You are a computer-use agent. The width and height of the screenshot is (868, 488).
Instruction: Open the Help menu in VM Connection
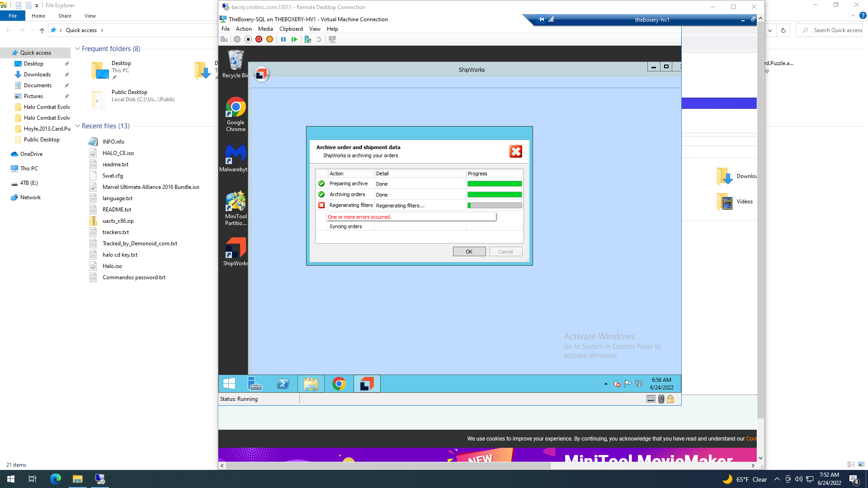(332, 29)
